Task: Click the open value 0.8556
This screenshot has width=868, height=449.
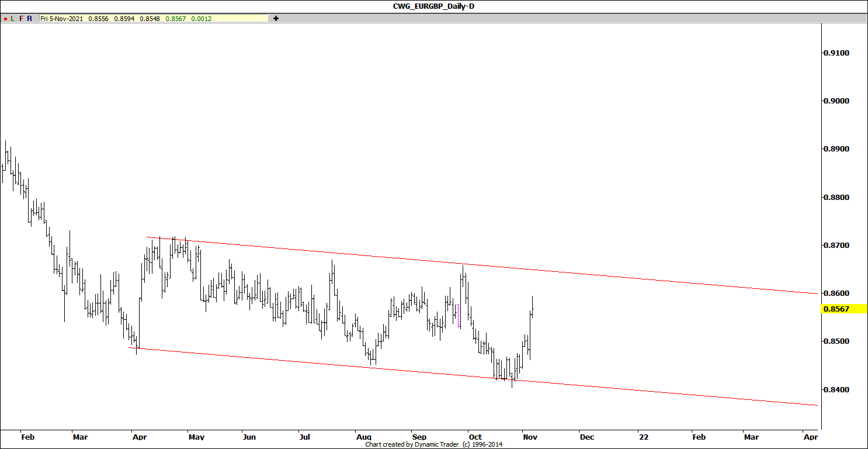Action: tap(98, 19)
